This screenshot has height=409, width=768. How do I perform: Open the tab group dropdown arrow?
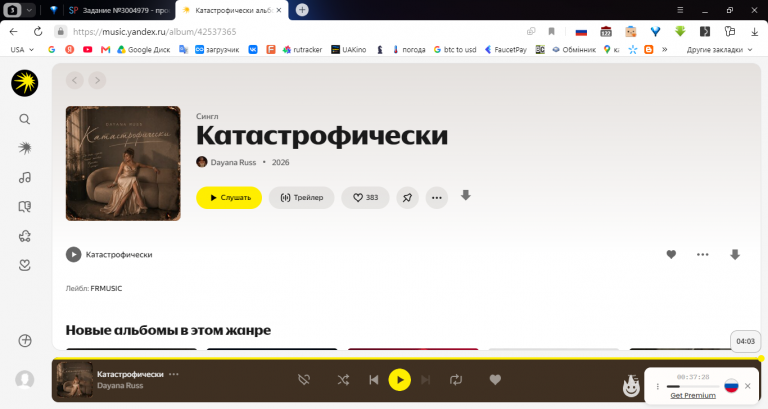click(29, 10)
